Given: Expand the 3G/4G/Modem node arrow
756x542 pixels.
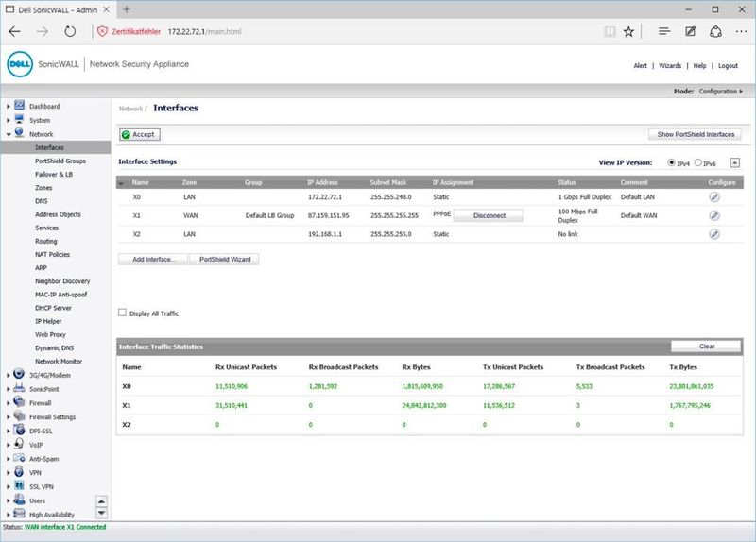Looking at the screenshot, I should click(9, 375).
